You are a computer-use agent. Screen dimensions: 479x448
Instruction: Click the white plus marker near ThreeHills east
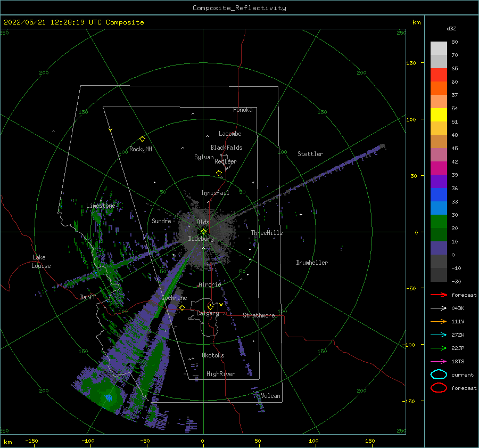coord(301,214)
